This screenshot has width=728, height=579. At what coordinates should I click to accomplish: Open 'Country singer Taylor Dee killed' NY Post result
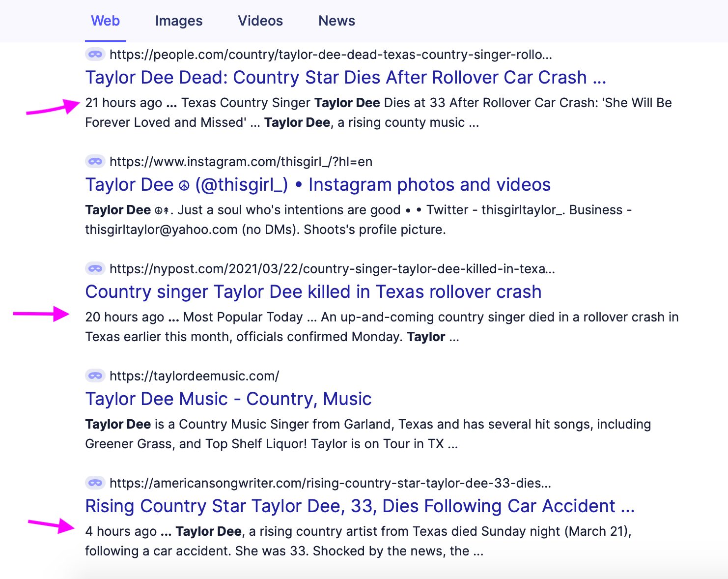pos(313,292)
